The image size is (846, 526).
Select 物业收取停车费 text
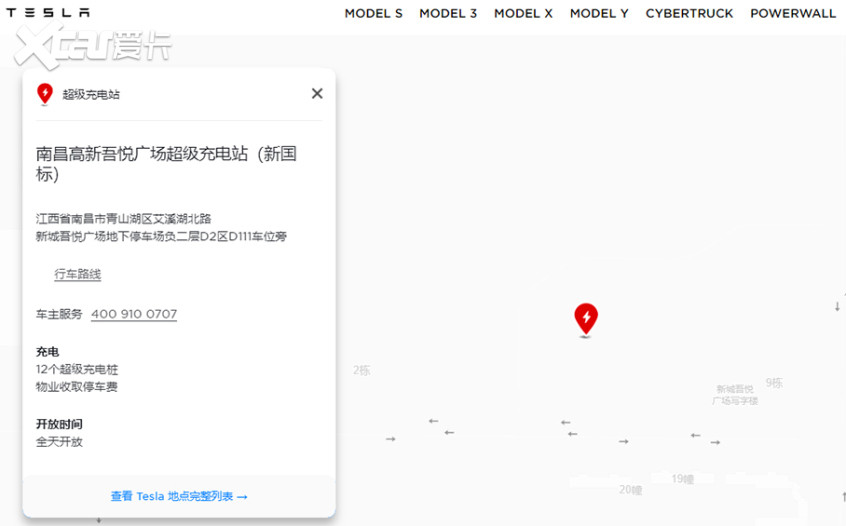click(x=77, y=387)
